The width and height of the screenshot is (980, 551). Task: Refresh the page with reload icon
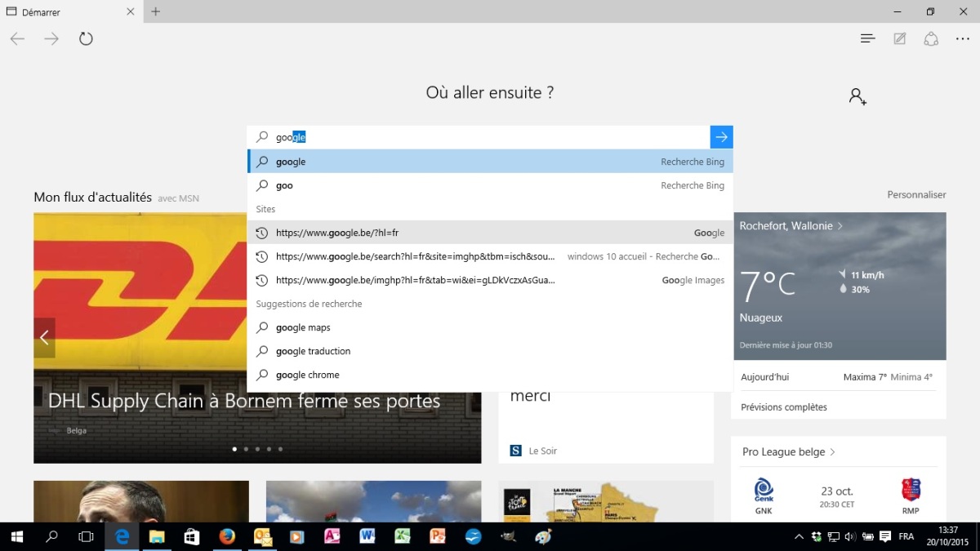(86, 38)
